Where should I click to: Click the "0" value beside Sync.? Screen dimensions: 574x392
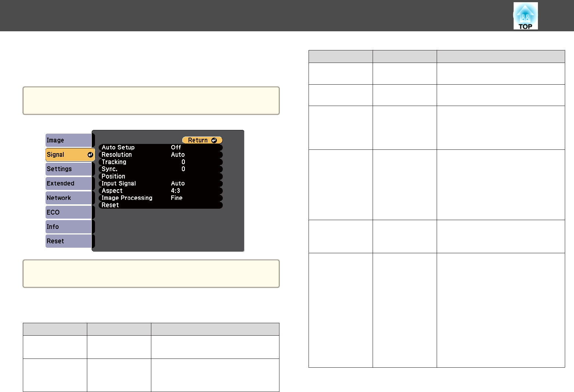(x=183, y=169)
